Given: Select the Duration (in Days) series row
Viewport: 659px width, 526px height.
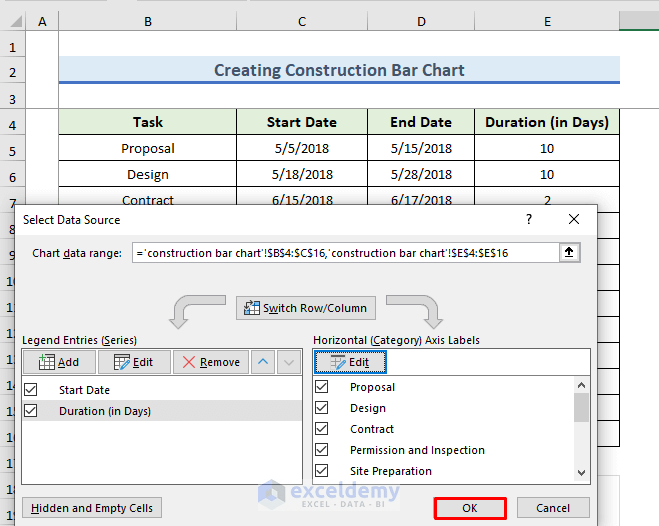Looking at the screenshot, I should (x=162, y=410).
